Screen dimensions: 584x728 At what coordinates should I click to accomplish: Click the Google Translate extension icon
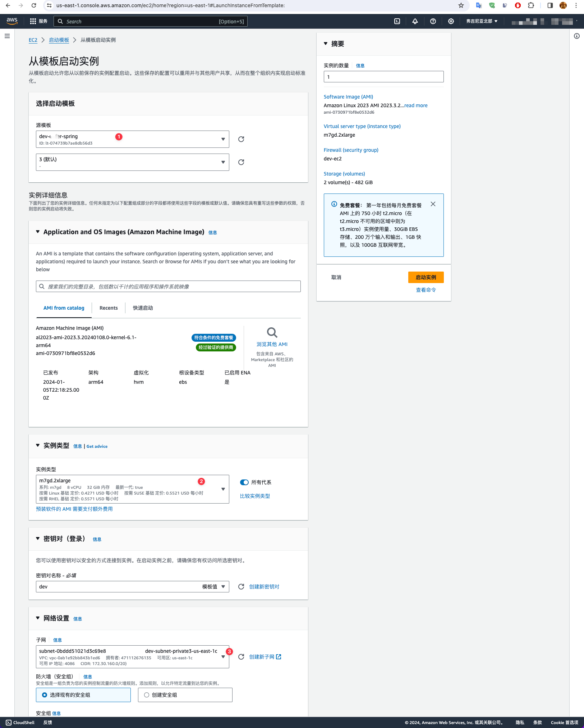(479, 5)
